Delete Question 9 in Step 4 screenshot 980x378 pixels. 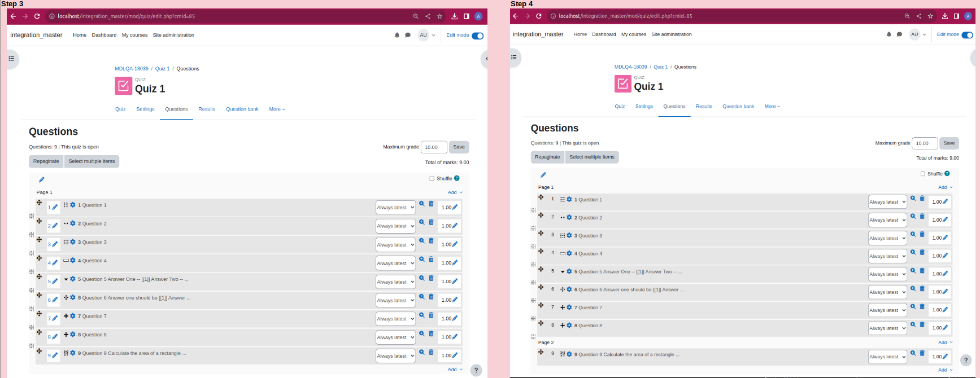[x=922, y=353]
